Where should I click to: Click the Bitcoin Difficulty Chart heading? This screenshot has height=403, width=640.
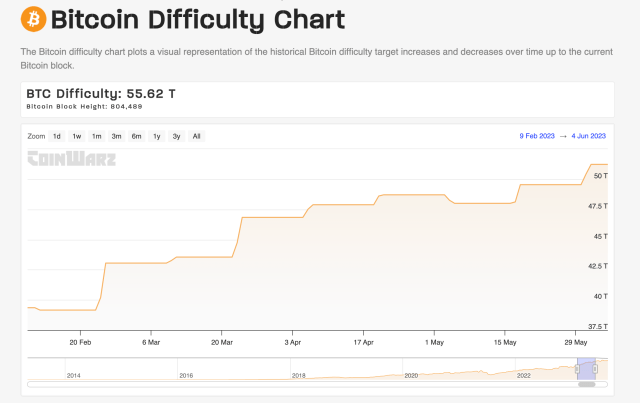coord(197,19)
